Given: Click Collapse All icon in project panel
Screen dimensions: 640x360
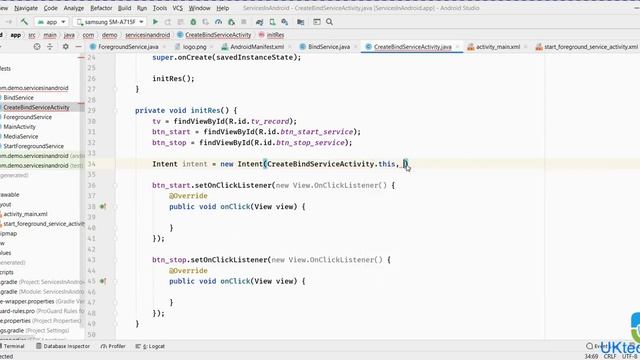Looking at the screenshot, I should pos(50,47).
